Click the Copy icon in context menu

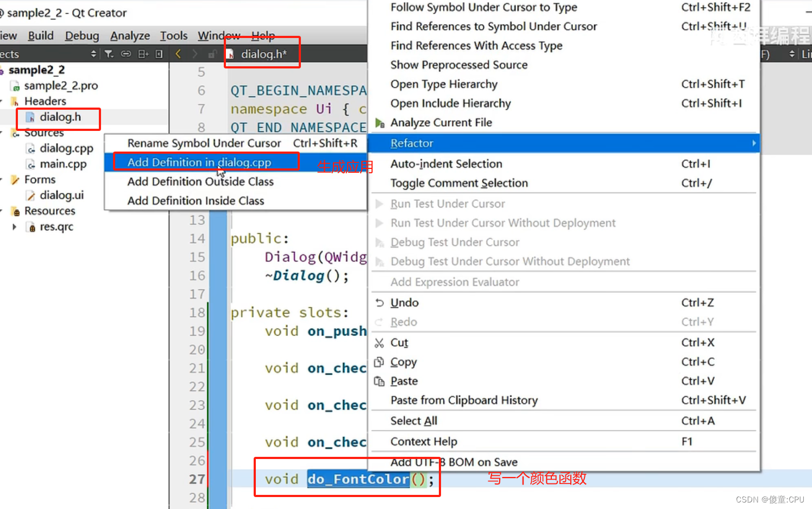(x=379, y=362)
